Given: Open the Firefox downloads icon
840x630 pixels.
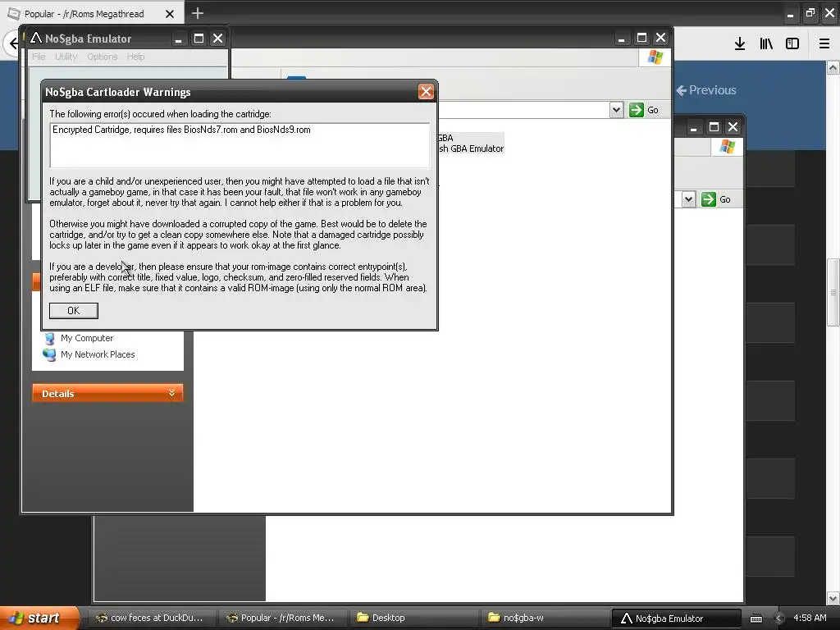Looking at the screenshot, I should point(740,43).
